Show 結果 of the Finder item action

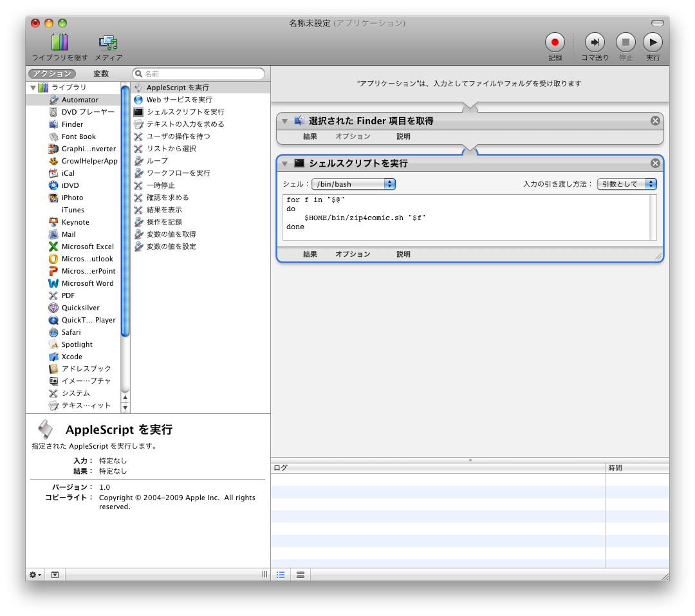[x=310, y=136]
